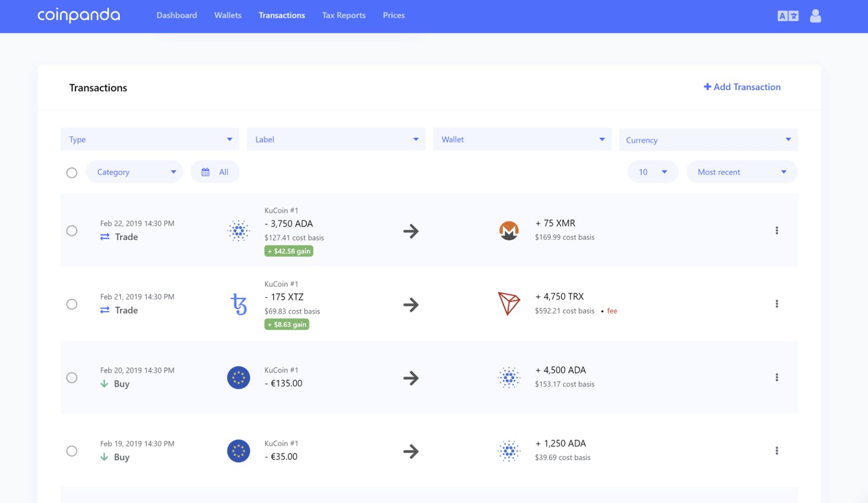Viewport: 868px width, 503px height.
Task: Switch to the Transactions tab
Action: [282, 15]
